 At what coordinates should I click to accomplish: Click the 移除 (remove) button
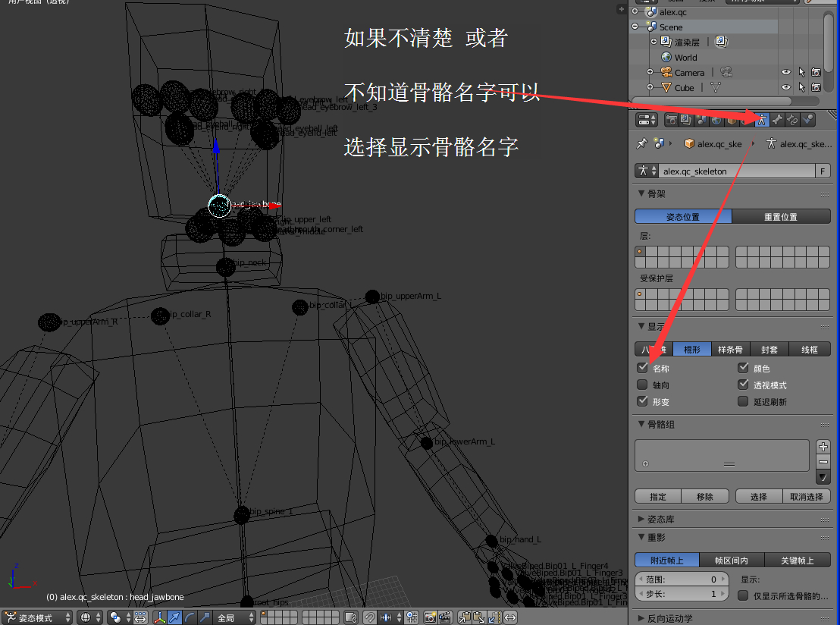pyautogui.click(x=705, y=496)
